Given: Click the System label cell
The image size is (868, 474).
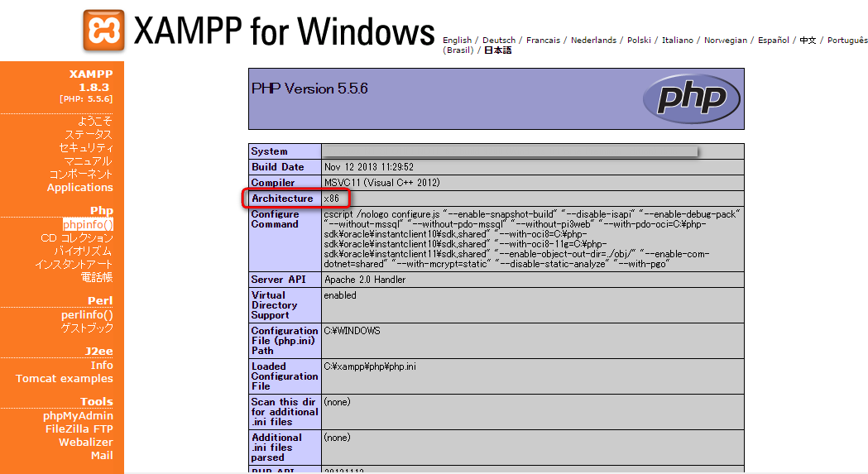Looking at the screenshot, I should [285, 151].
